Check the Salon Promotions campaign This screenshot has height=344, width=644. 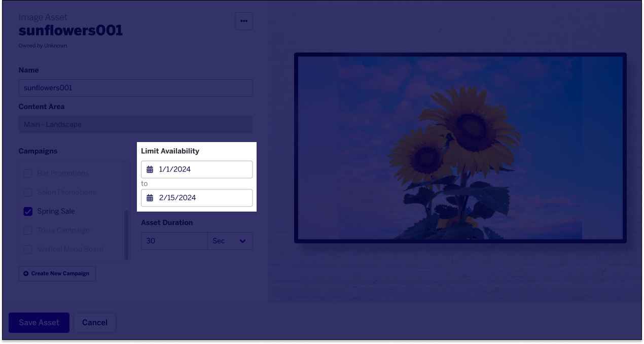28,192
